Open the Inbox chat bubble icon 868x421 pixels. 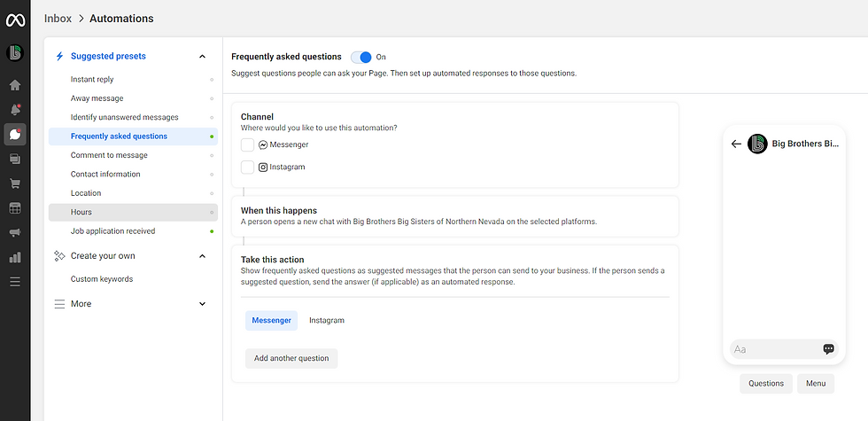15,135
